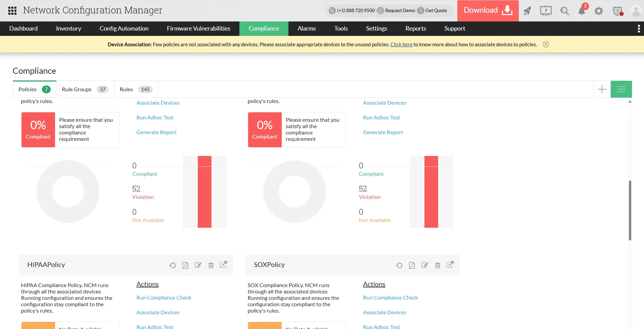Follow the 'Click here' link in the banner

coord(401,44)
